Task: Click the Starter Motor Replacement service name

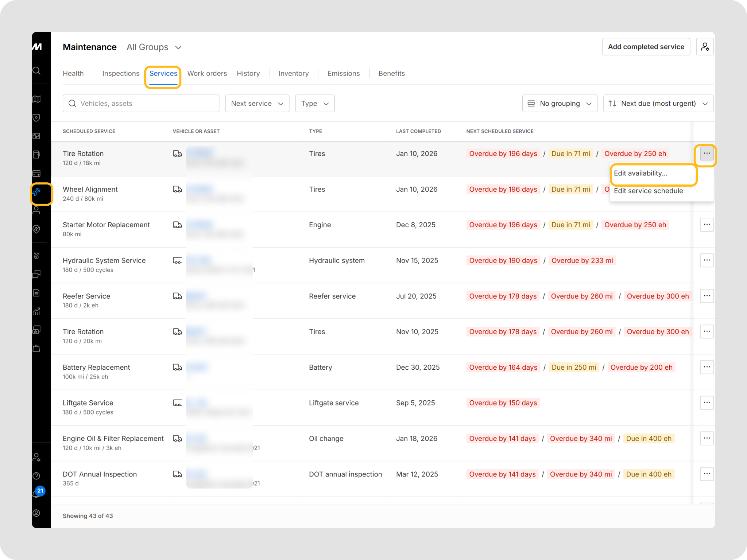Action: pos(106,225)
